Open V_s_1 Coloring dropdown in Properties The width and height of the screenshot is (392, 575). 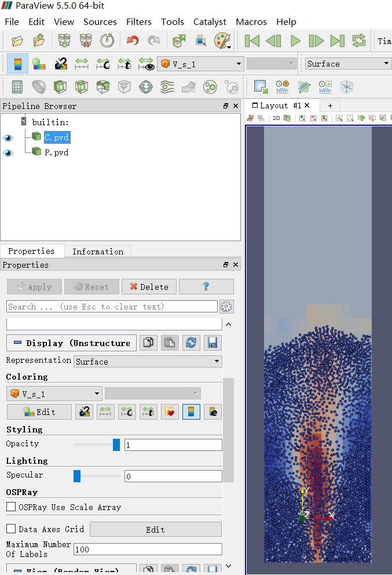pos(54,394)
